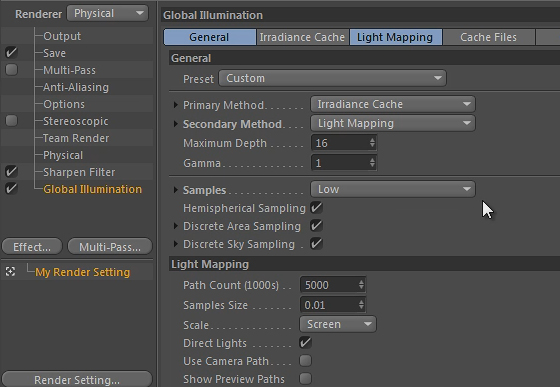The height and width of the screenshot is (387, 560).
Task: Uncheck the Save checkbox
Action: (x=11, y=52)
